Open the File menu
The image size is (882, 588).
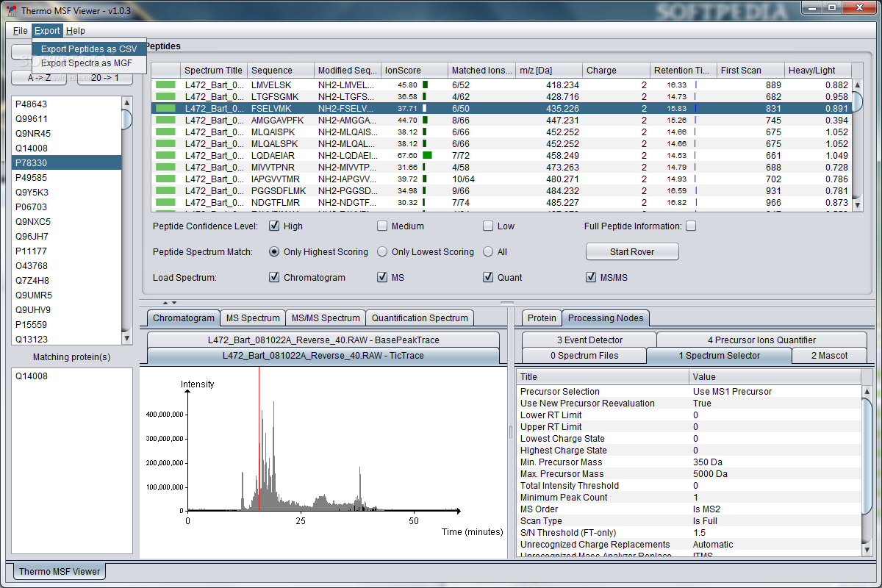(x=20, y=31)
